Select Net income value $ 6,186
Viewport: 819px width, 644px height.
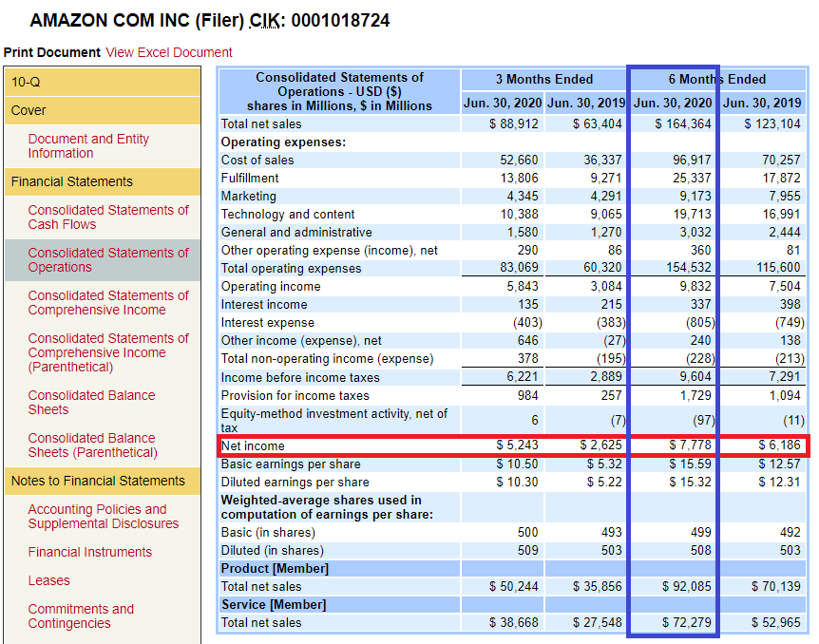tap(779, 445)
